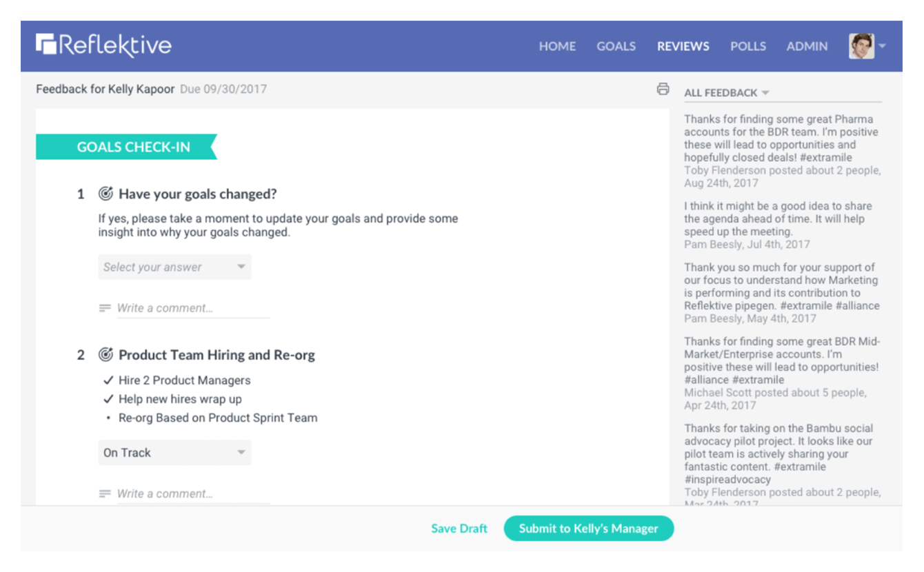Click the print icon
The height and width of the screenshot is (572, 924).
coord(663,89)
